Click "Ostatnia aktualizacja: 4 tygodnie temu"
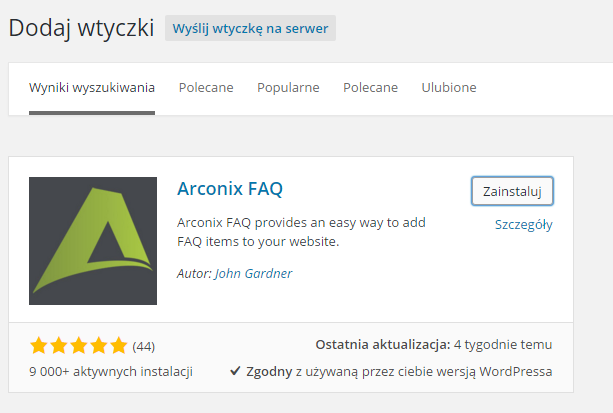Screen dimensions: 613x413 point(434,345)
